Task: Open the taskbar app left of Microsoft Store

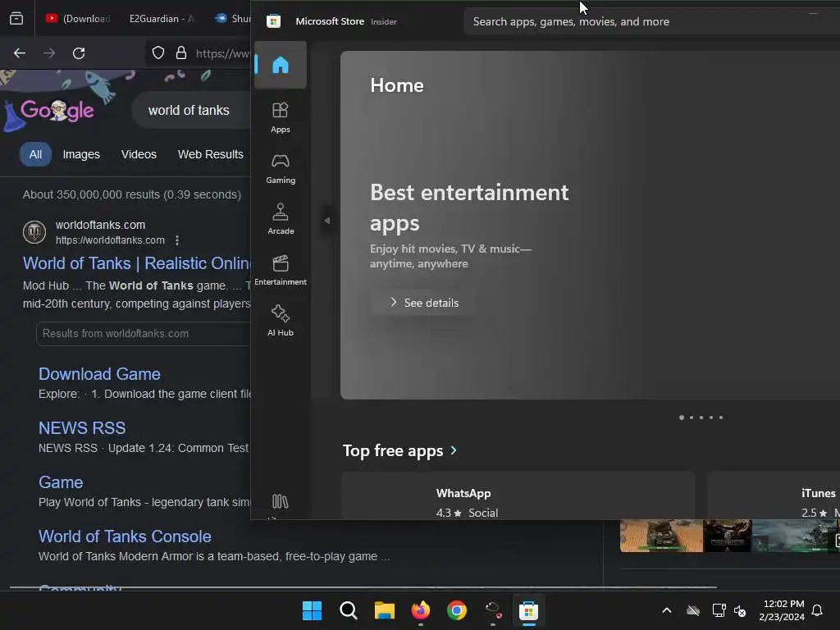Action: pos(493,610)
